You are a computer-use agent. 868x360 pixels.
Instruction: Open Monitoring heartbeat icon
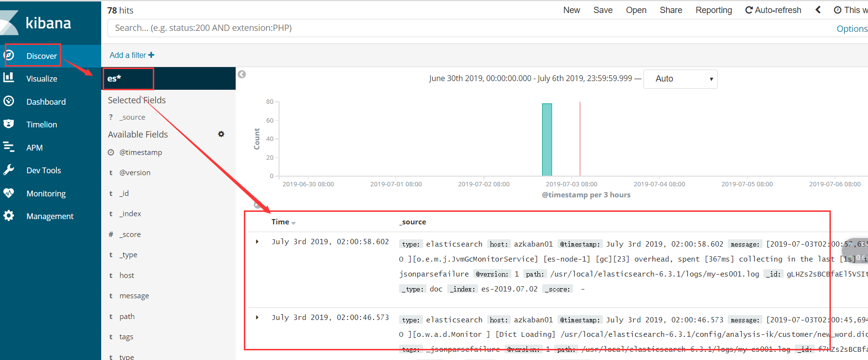(x=9, y=193)
